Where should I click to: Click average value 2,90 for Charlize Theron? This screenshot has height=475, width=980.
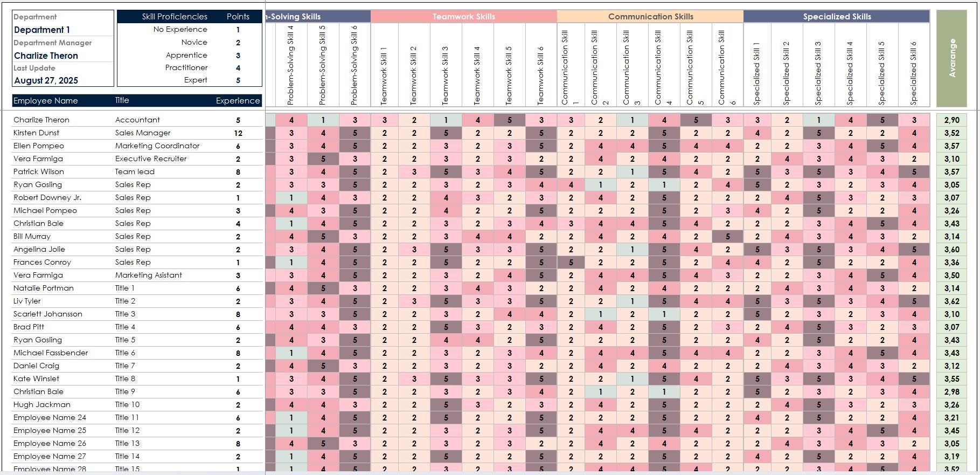(x=951, y=120)
